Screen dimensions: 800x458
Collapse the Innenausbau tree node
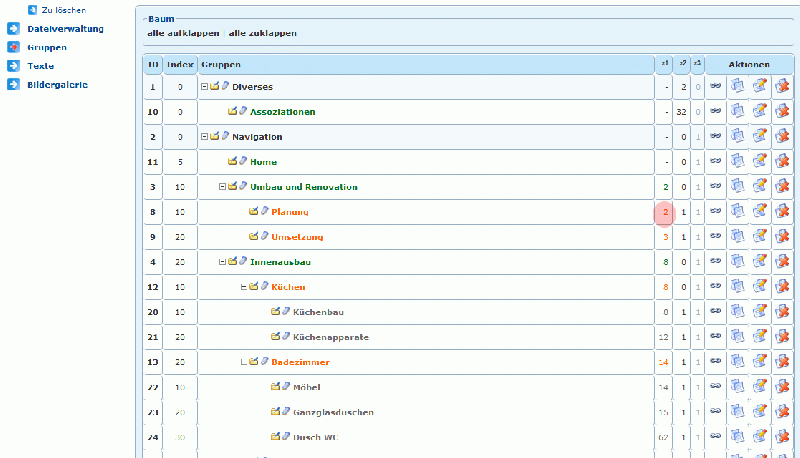222,262
